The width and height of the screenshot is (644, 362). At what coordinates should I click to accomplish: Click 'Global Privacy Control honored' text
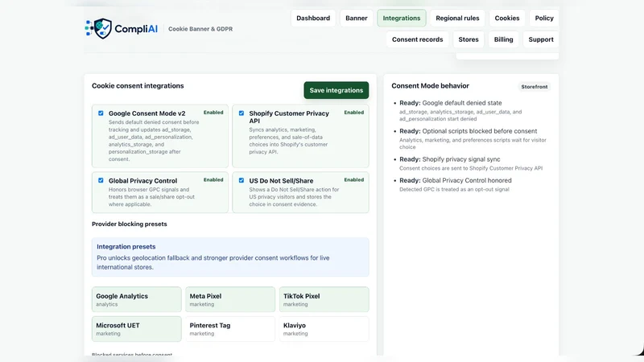pos(467,180)
